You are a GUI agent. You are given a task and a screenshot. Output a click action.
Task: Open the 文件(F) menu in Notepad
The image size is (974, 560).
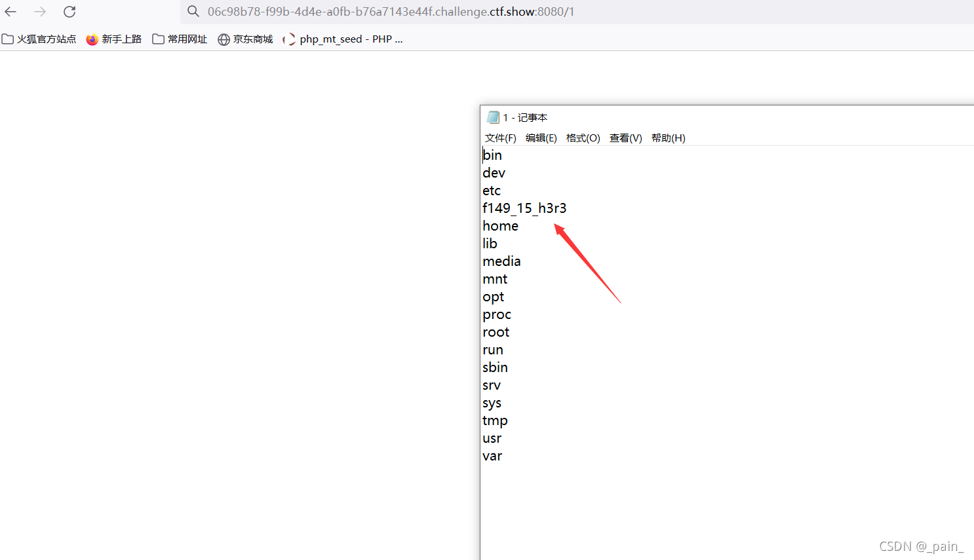pyautogui.click(x=501, y=138)
